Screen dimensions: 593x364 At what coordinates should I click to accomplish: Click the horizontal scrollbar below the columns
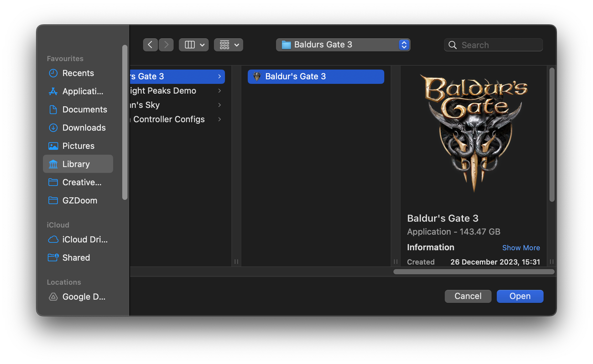474,272
